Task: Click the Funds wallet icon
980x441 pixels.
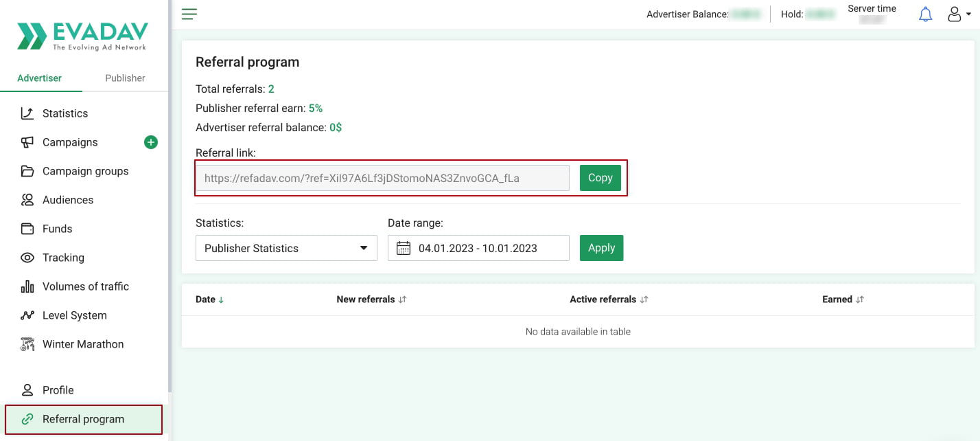Action: [27, 229]
